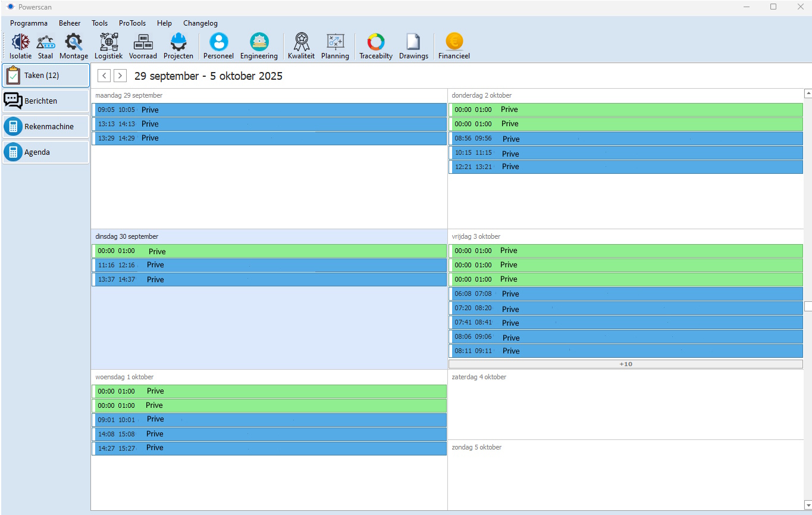Viewport: 812px width, 515px height.
Task: Open the Montage module
Action: click(x=74, y=45)
